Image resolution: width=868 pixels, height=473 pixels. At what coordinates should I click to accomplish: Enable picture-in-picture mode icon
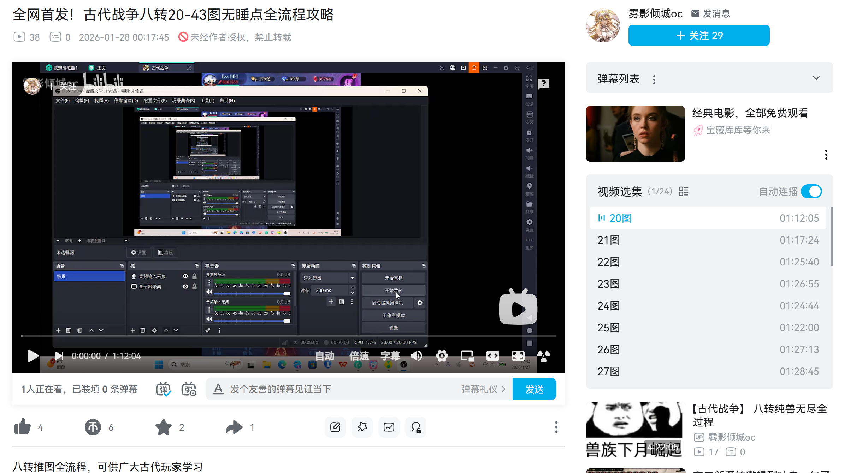click(x=467, y=356)
